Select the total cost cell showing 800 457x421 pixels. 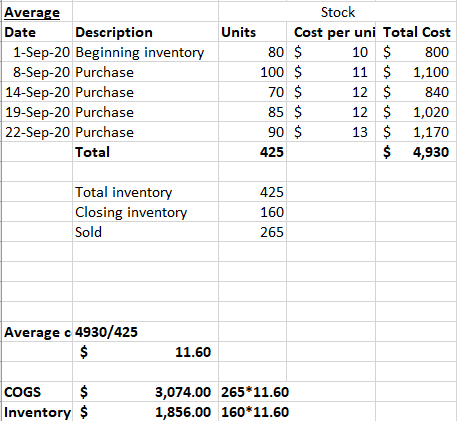tap(416, 52)
